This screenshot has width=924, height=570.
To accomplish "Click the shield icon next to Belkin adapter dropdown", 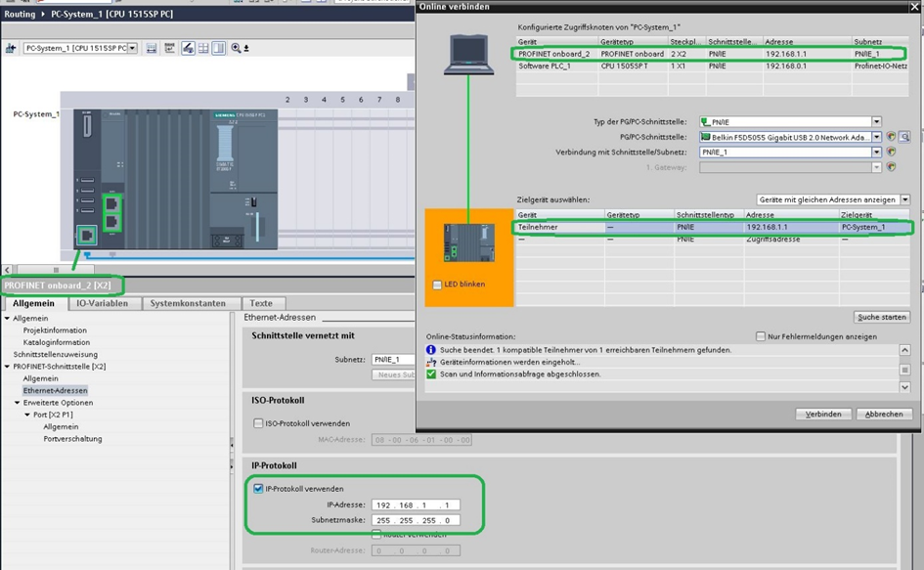I will (x=891, y=137).
